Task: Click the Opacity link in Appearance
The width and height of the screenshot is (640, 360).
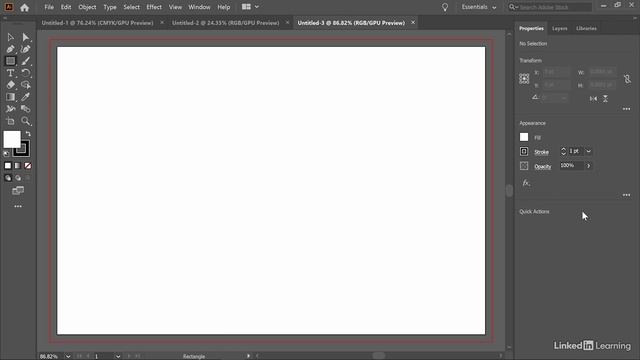Action: coord(543,167)
